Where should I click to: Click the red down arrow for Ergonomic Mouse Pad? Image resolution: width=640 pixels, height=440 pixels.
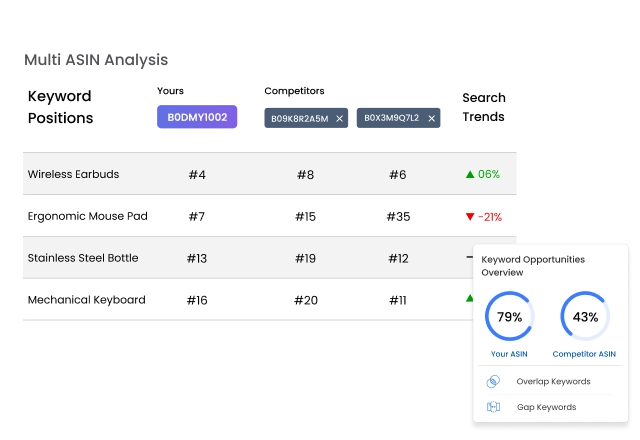(x=470, y=216)
